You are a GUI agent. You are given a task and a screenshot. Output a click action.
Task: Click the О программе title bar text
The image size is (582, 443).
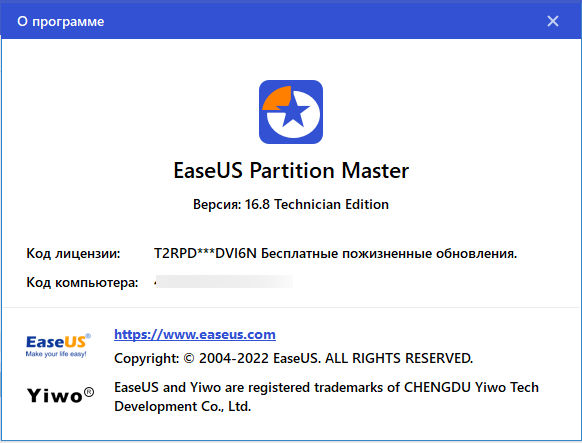click(x=61, y=22)
